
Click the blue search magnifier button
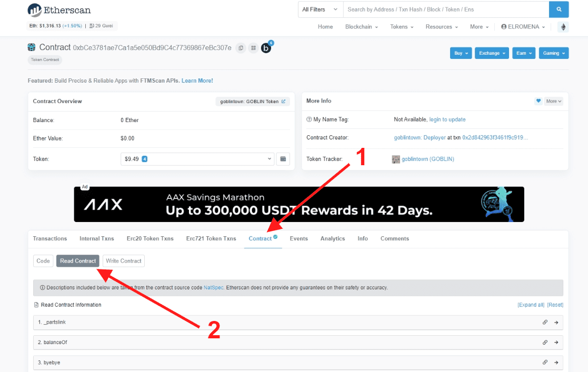tap(559, 9)
